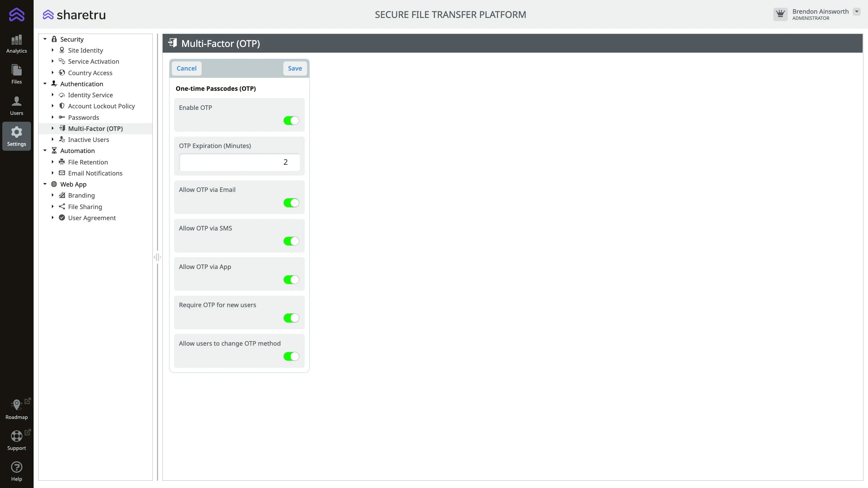Collapse the Security tree section
Image resolution: width=868 pixels, height=488 pixels.
(x=45, y=39)
